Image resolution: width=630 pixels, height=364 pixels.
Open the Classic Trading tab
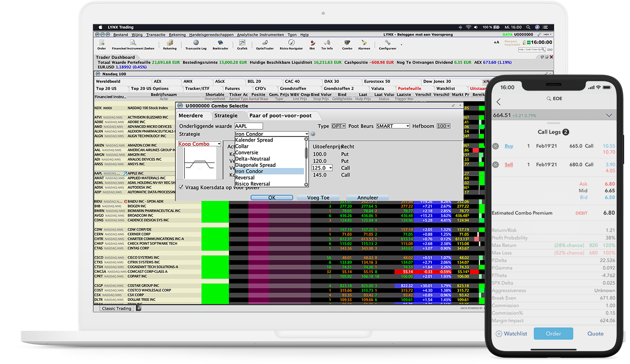117,309
